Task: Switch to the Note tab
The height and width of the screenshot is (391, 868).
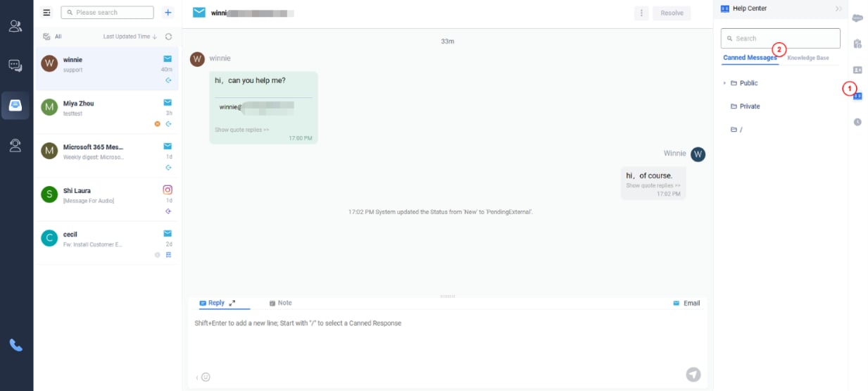Action: click(280, 303)
